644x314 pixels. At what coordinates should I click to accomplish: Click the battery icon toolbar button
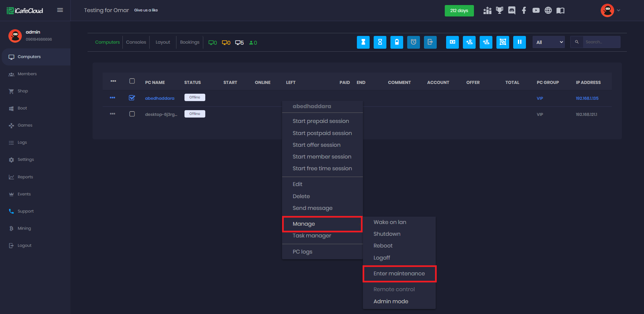(396, 42)
